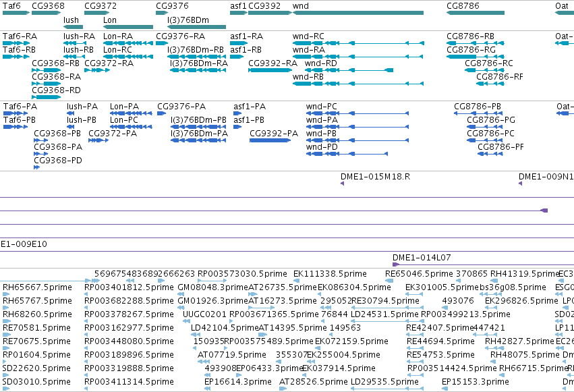Select the CG8786-PF protein label
The image size is (574, 392).
coord(500,147)
